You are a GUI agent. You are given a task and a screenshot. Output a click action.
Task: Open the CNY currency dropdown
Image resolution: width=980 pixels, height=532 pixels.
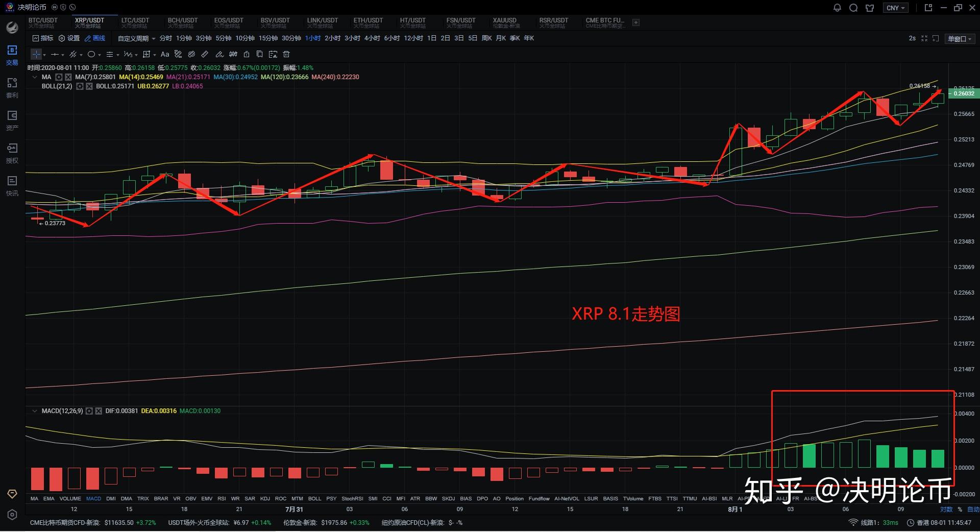click(895, 7)
